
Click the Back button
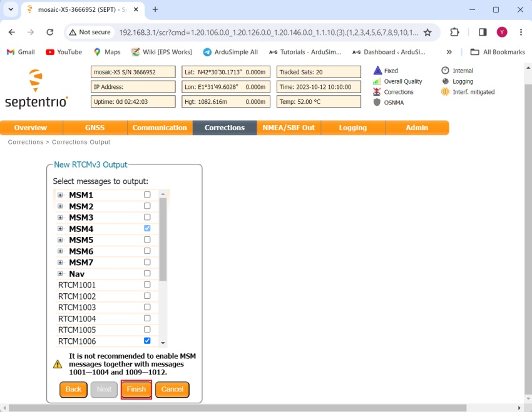tap(73, 389)
